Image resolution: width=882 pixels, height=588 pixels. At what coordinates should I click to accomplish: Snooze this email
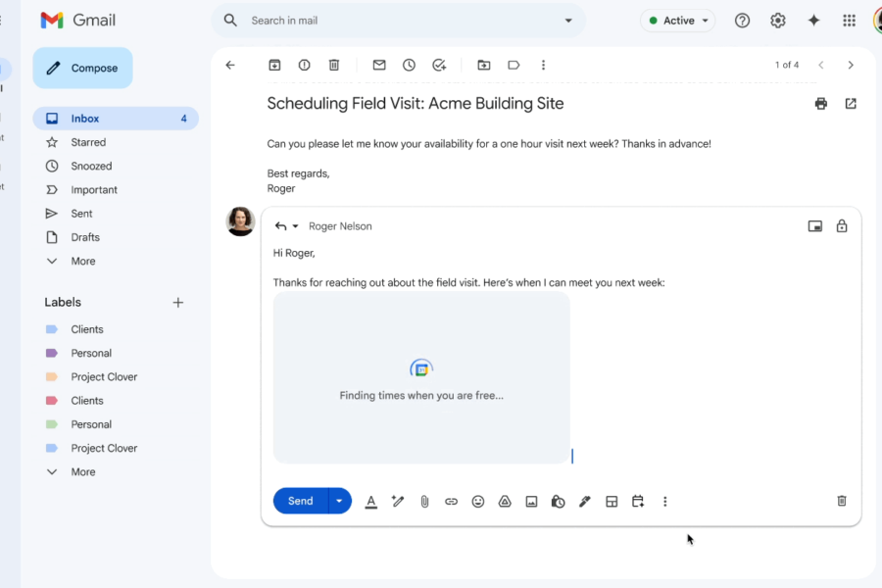(x=410, y=65)
